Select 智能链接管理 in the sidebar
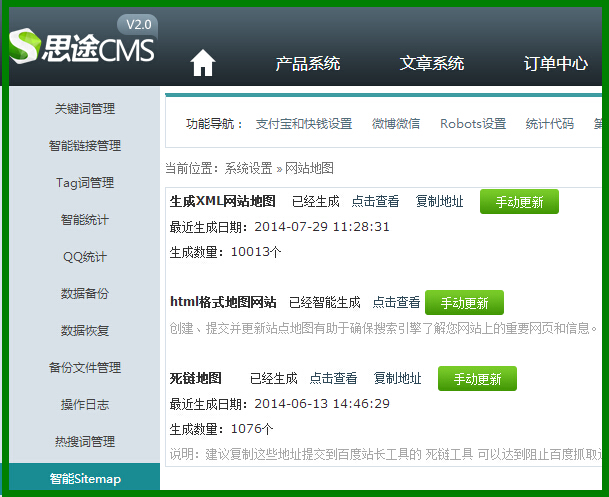 click(x=84, y=145)
